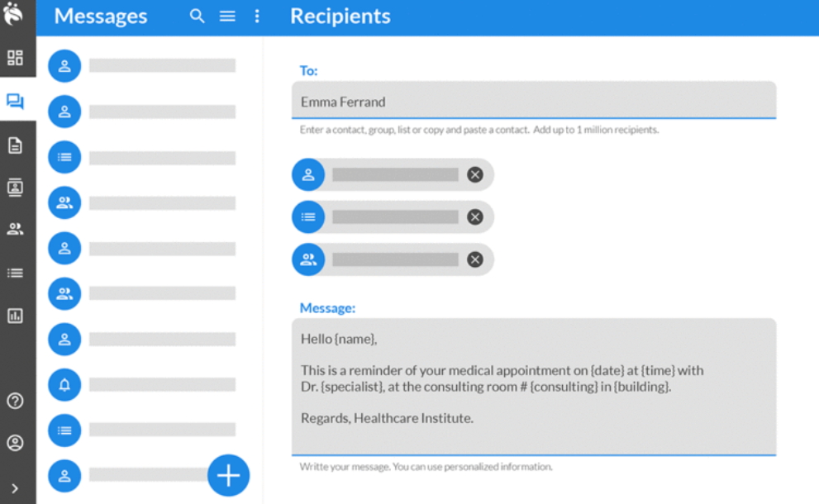
Task: Open the documents icon in the sidebar
Action: 15,145
